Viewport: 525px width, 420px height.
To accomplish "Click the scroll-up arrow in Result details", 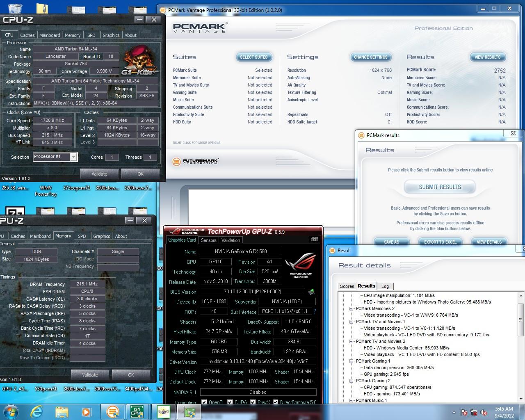I will tap(521, 295).
